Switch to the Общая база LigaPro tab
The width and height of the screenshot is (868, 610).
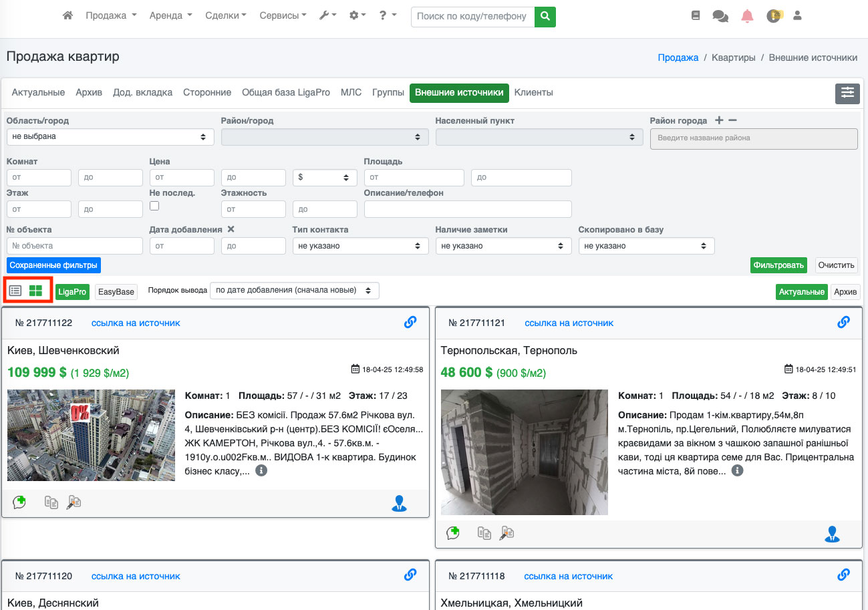(x=285, y=93)
